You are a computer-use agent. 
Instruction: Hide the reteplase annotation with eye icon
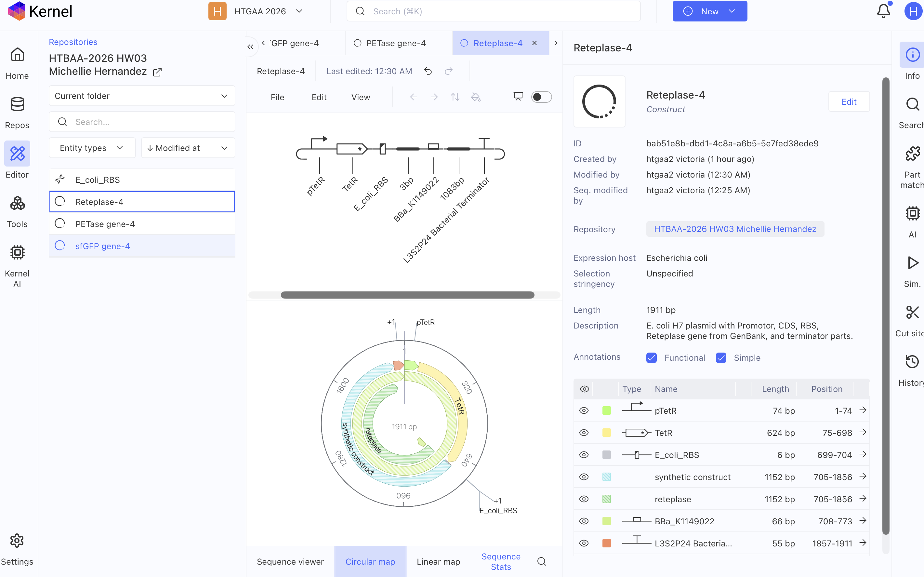tap(584, 499)
